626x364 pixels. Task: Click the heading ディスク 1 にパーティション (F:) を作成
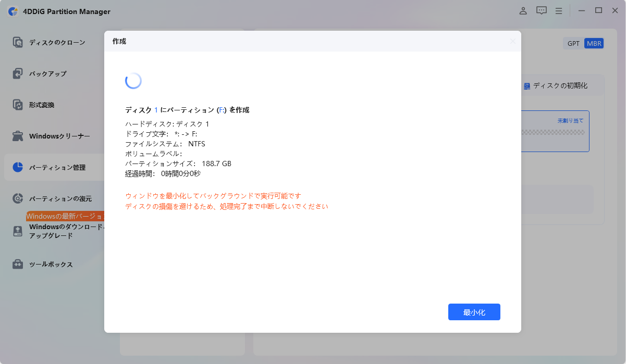click(x=187, y=110)
